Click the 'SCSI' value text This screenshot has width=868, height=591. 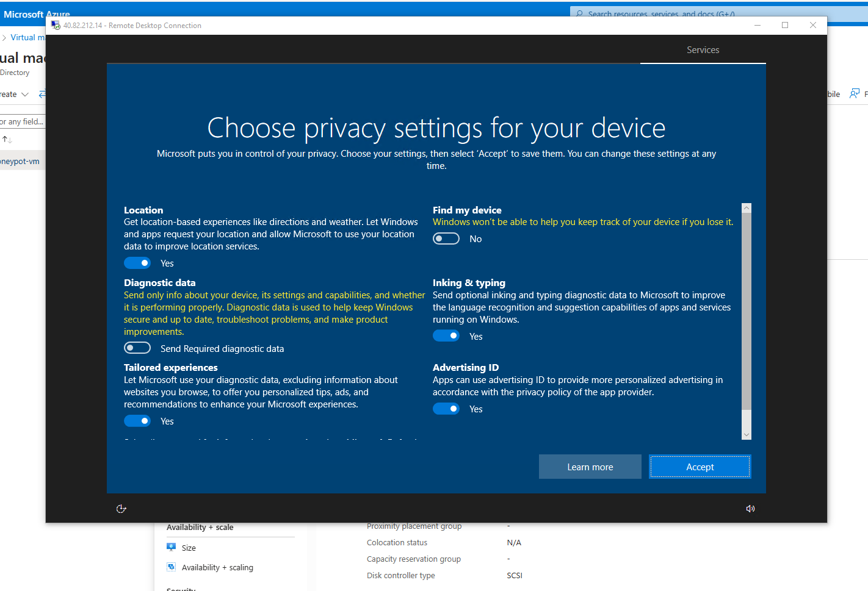pyautogui.click(x=515, y=575)
